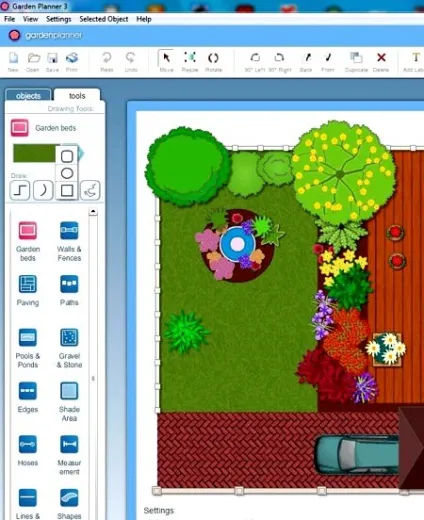
Task: Pick the curved-line draw tool
Action: pos(43,190)
